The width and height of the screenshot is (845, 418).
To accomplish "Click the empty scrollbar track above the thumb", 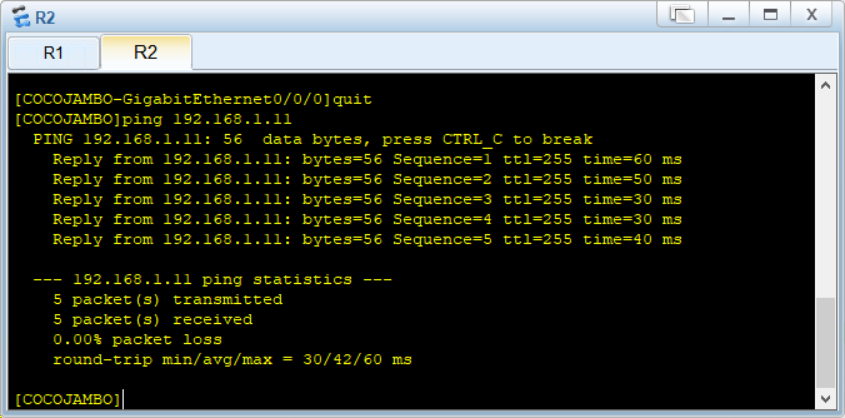I will pos(825,196).
